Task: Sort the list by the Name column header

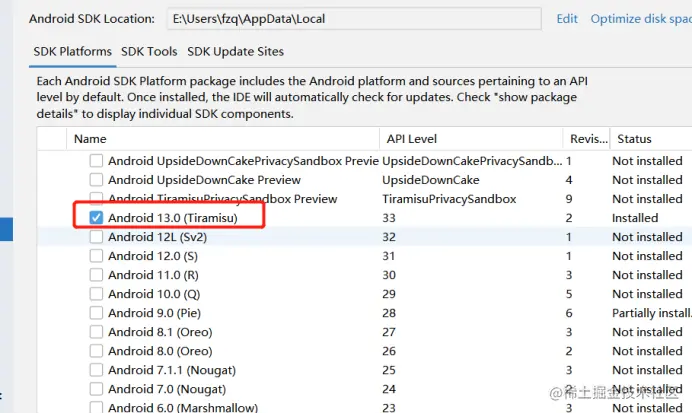Action: (x=90, y=139)
